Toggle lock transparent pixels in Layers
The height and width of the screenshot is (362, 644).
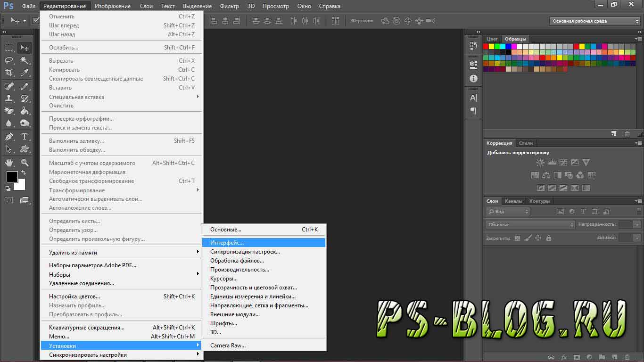click(517, 239)
